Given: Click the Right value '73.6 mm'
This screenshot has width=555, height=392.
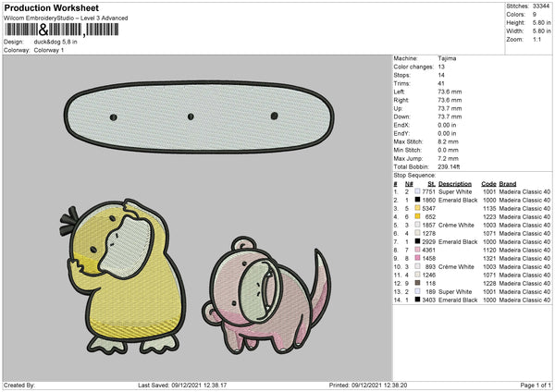Looking at the screenshot, I should 450,100.
